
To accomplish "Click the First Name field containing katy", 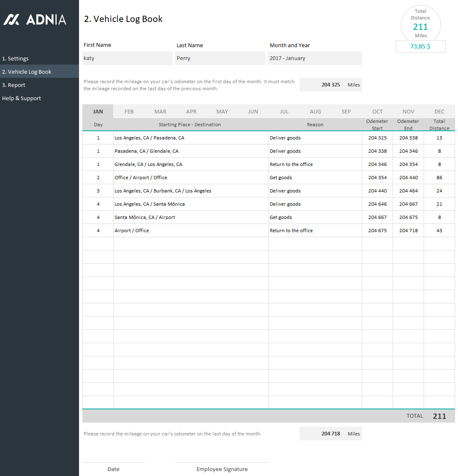I will [x=127, y=58].
